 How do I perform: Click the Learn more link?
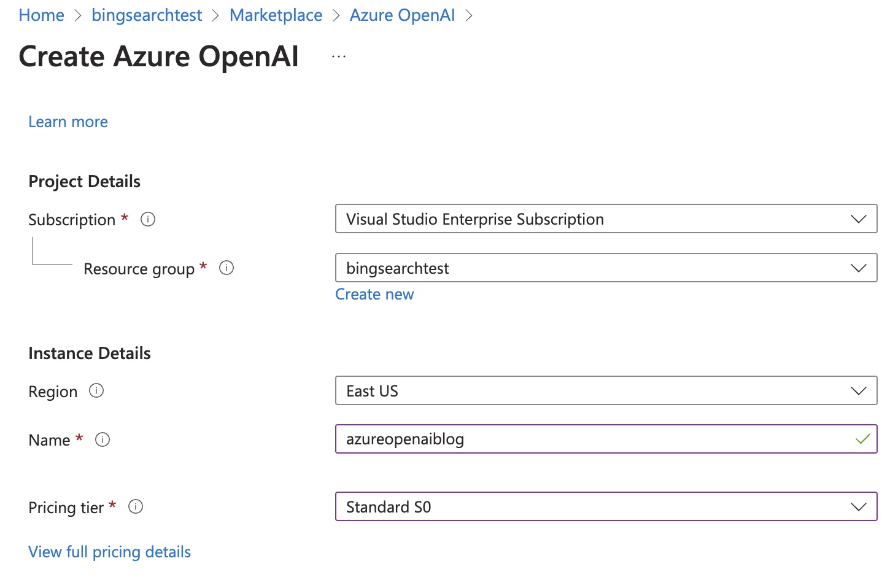pyautogui.click(x=68, y=122)
